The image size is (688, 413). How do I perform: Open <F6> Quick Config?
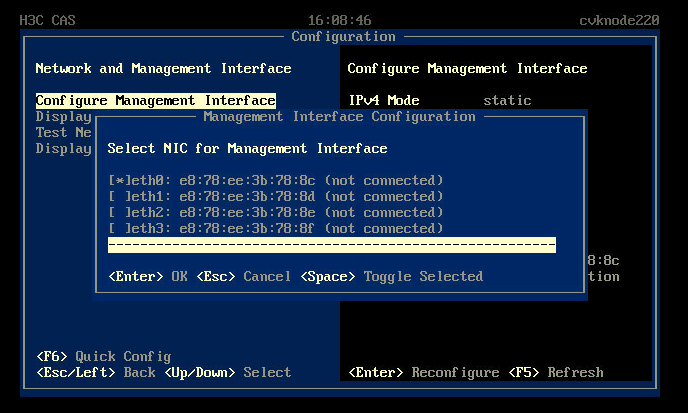pyautogui.click(x=103, y=357)
